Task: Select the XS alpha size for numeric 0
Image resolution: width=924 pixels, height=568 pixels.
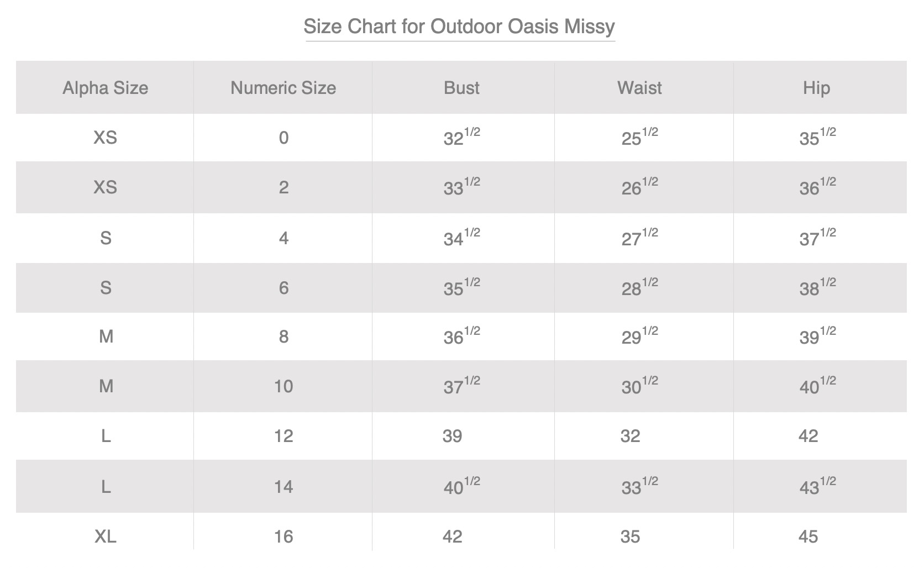Action: 105,138
